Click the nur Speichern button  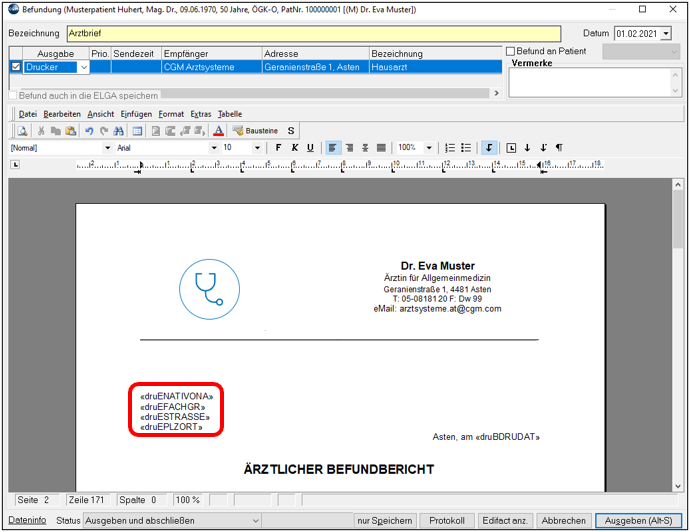pyautogui.click(x=385, y=521)
